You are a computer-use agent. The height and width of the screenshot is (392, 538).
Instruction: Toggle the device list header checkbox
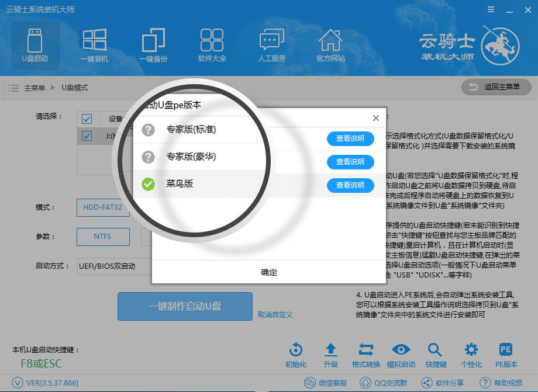coord(87,119)
